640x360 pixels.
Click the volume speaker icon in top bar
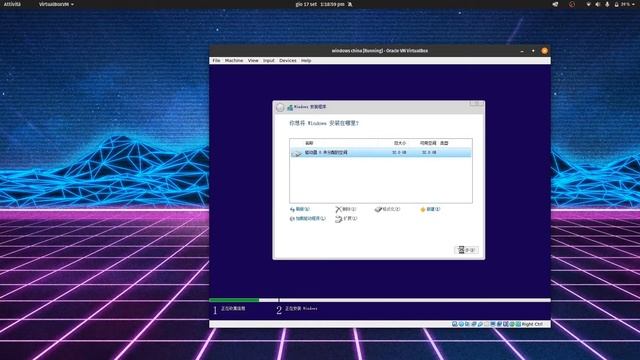(598, 4)
